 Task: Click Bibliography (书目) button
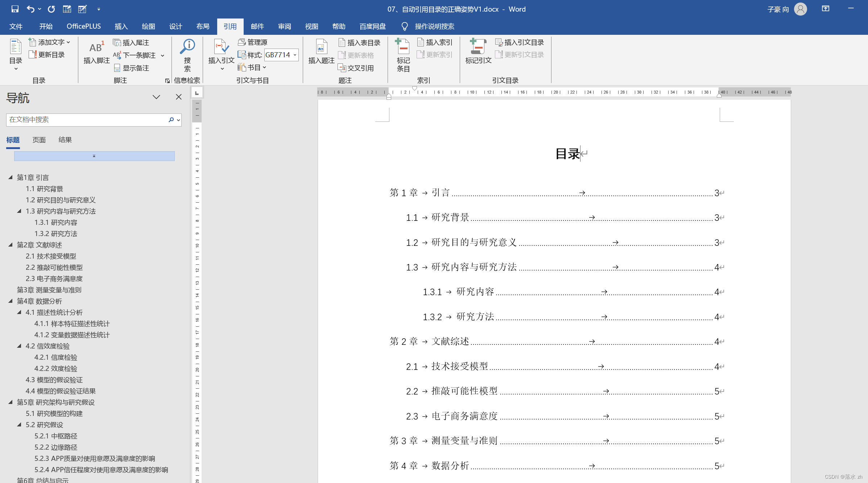tap(252, 67)
